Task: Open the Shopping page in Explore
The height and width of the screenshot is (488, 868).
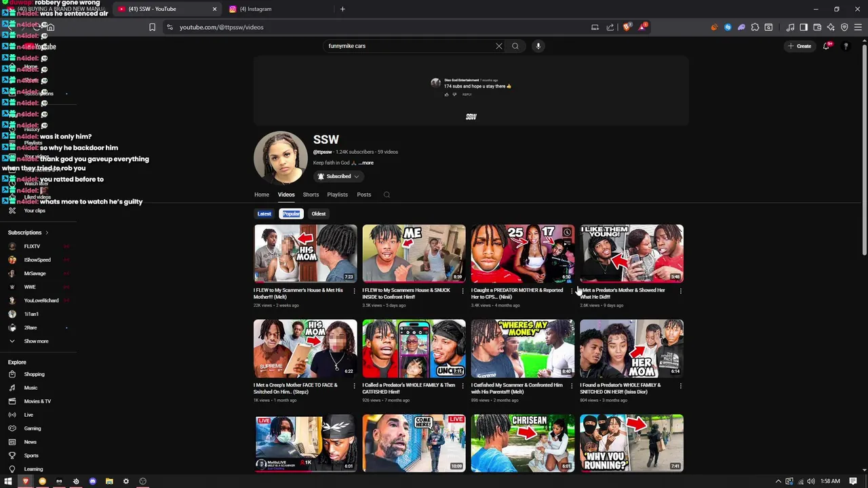Action: pyautogui.click(x=34, y=374)
